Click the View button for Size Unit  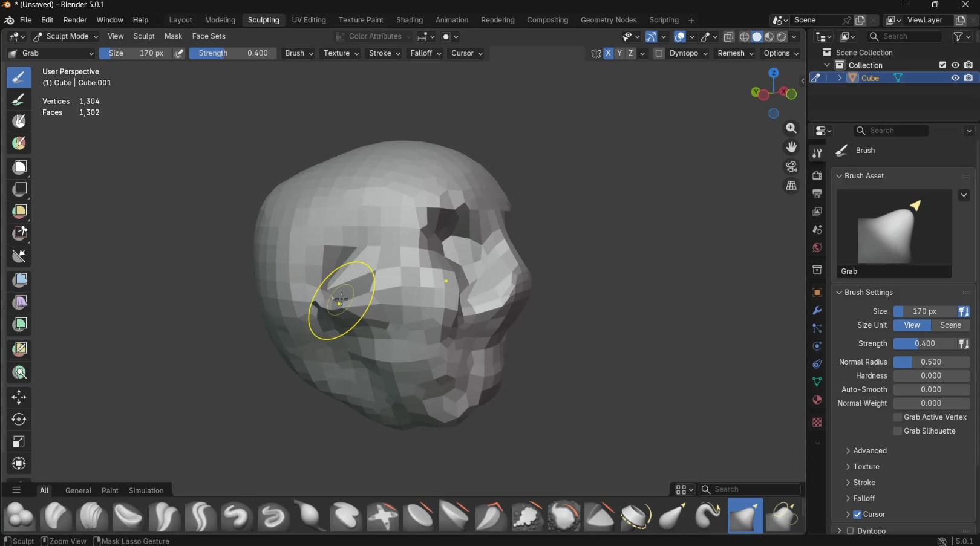point(912,325)
